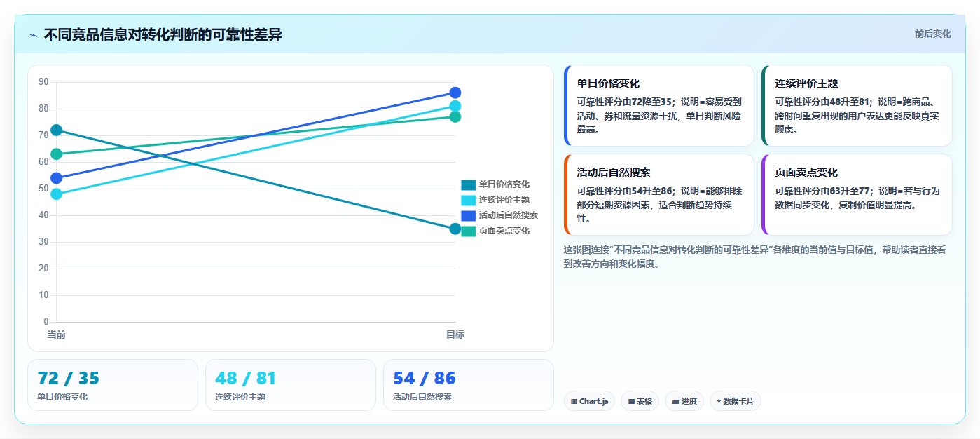Viewport: 980px width, 439px height.
Task: Click the 单日价格变化 legend label
Action: coord(504,184)
